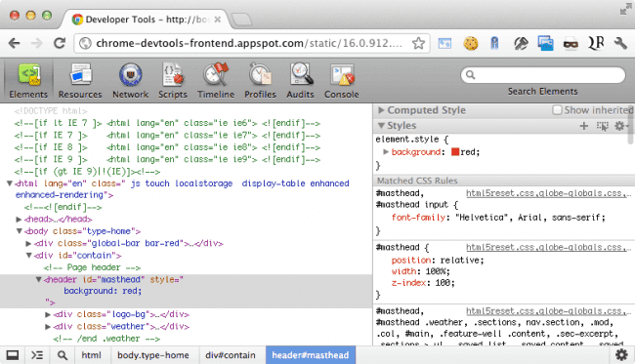635x364 pixels.
Task: Select the body.type-home breadcrumb
Action: coord(153,355)
